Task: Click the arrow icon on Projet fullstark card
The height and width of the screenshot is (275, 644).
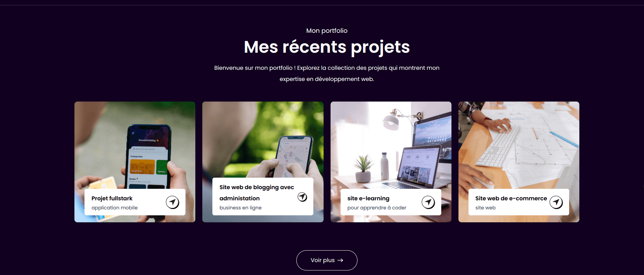Action: tap(172, 202)
